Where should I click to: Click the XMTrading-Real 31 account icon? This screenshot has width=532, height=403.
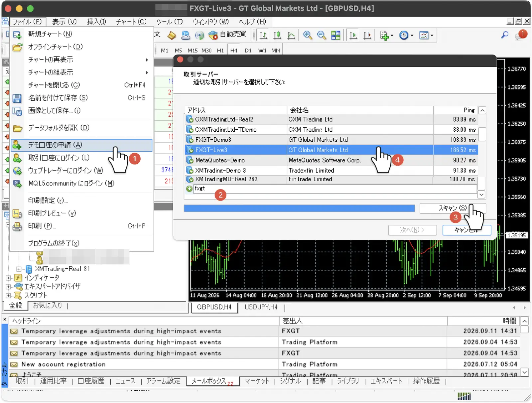pyautogui.click(x=29, y=269)
